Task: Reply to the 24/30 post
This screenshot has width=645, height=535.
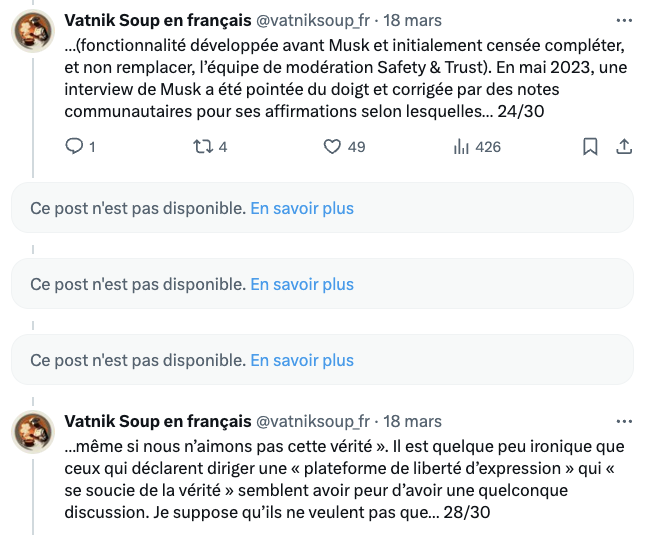Action: pyautogui.click(x=81, y=146)
